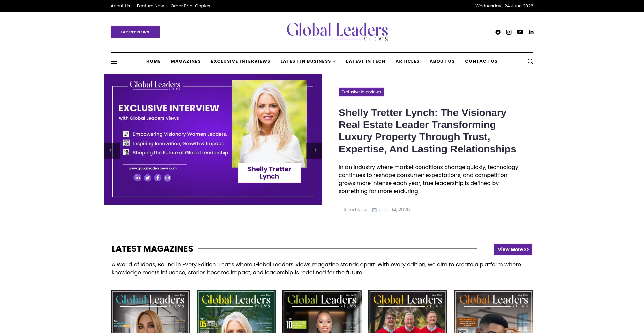Open About Us link in top bar
The height and width of the screenshot is (333, 644).
120,6
